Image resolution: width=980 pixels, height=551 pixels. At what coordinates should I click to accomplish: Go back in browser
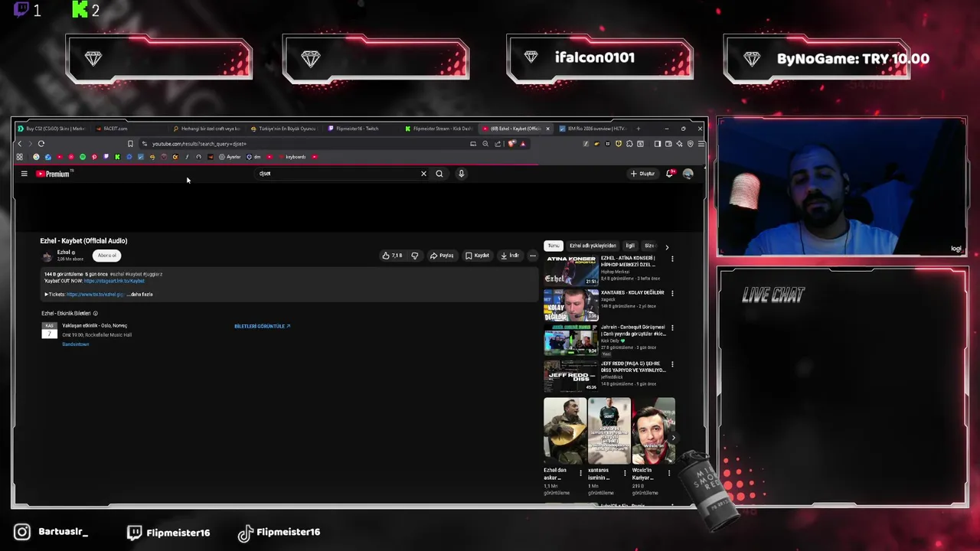pos(20,144)
